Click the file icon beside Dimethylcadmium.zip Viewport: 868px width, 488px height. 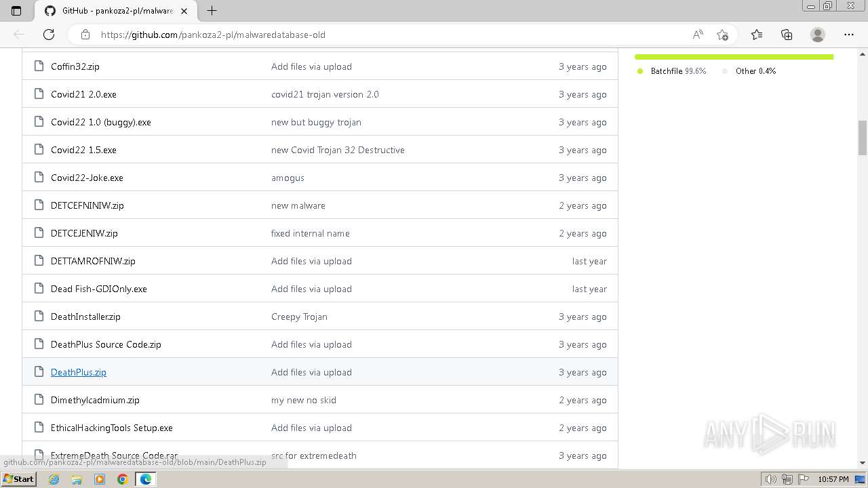coord(39,400)
